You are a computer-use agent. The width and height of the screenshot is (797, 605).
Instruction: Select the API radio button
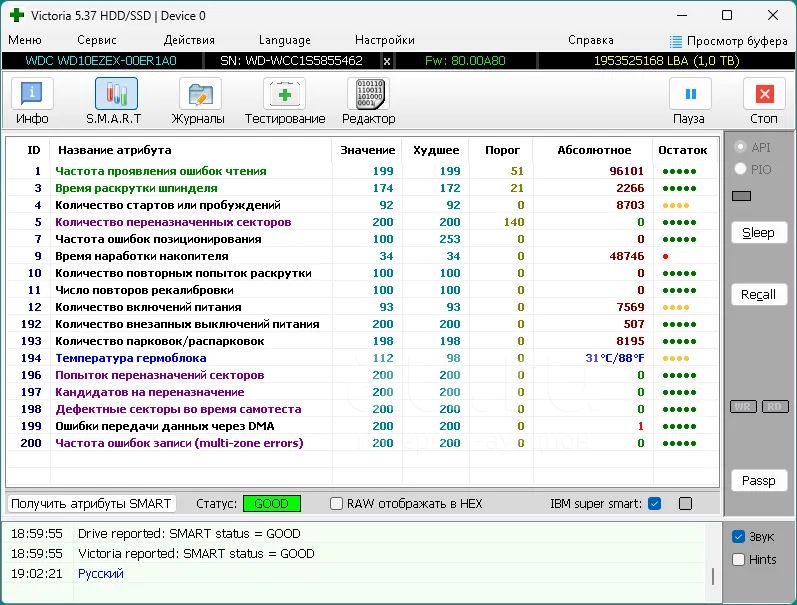pyautogui.click(x=741, y=147)
